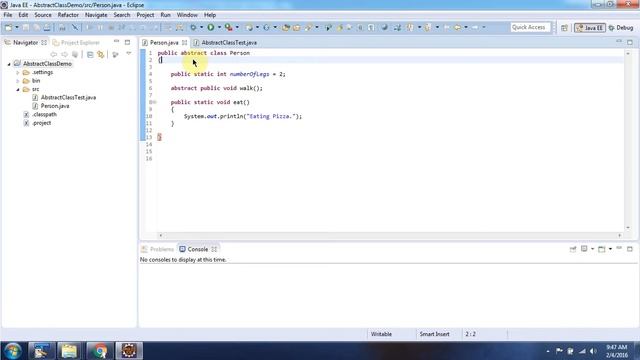
Task: Select the Project Explorer view tab
Action: pos(76,42)
